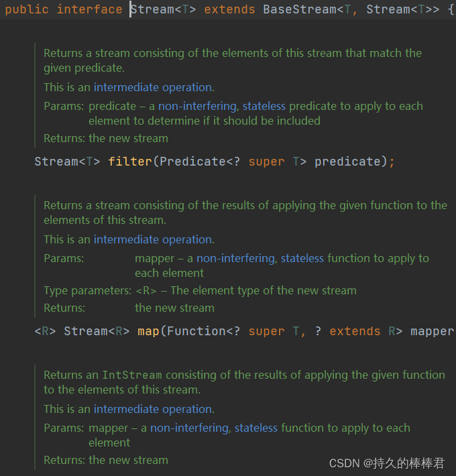Click 'Returns: the new stream' in filter doc
The image size is (456, 476).
pos(106,138)
